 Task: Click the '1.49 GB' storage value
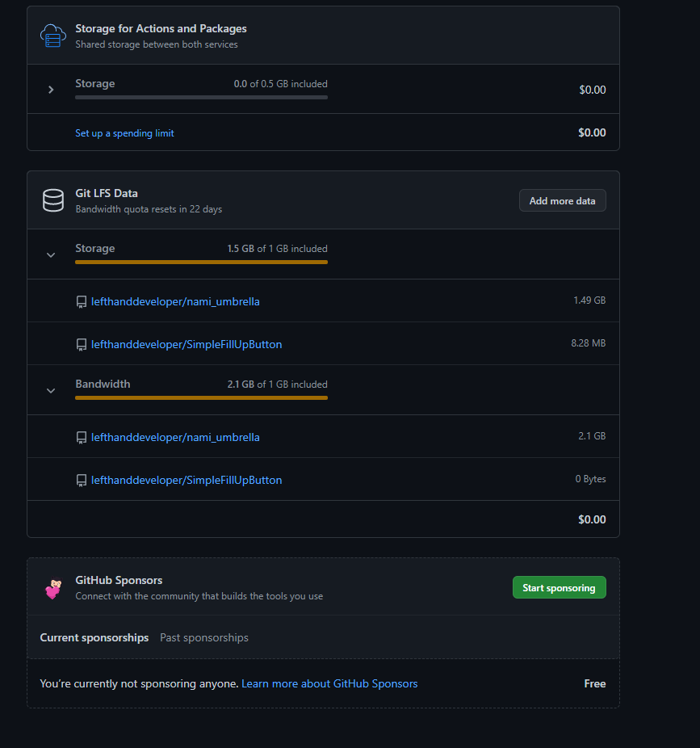(x=589, y=300)
